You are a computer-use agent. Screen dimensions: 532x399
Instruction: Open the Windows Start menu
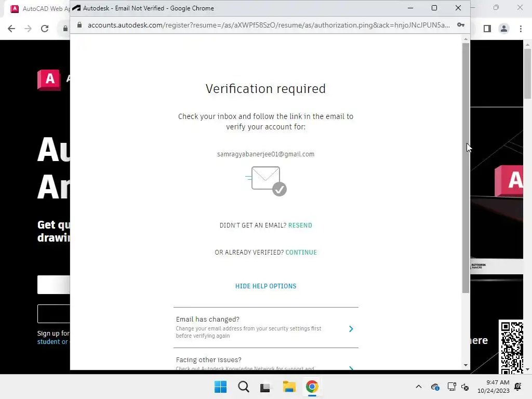220,387
